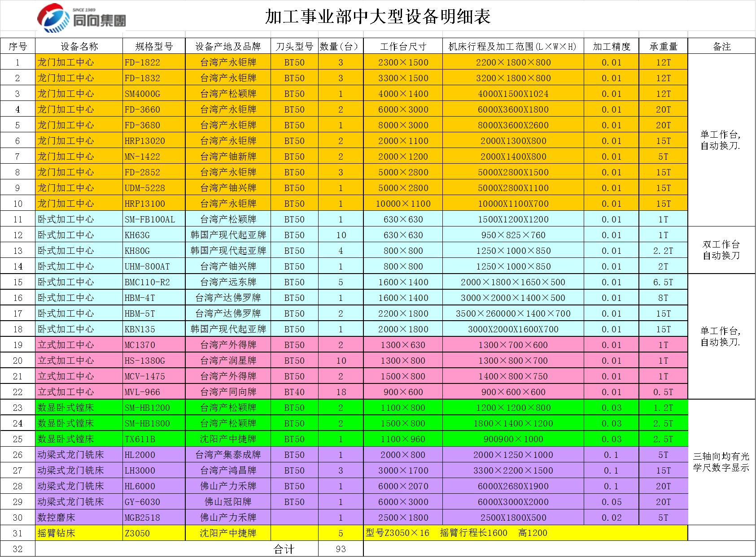Select the 承重量 column header

coord(663,46)
